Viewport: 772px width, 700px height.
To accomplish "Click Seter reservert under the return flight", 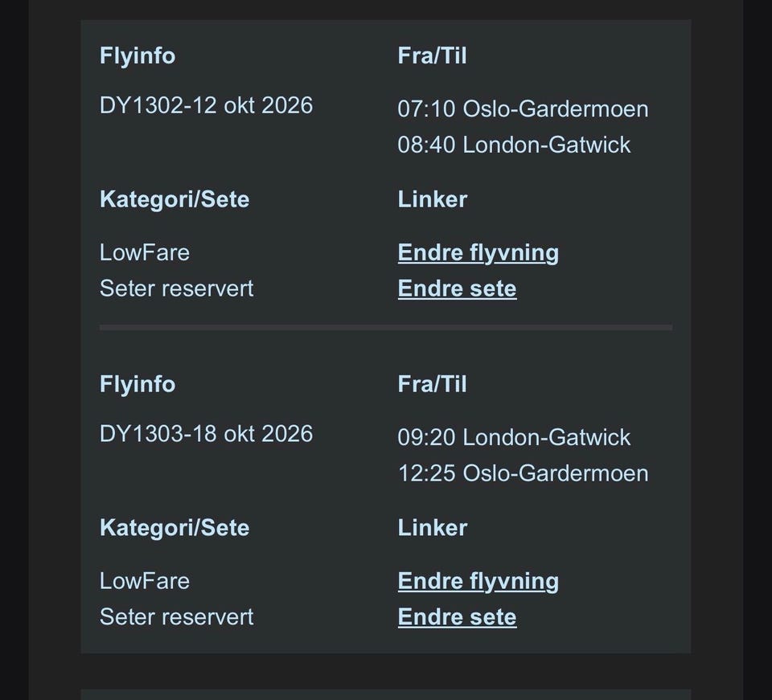I will pos(176,616).
